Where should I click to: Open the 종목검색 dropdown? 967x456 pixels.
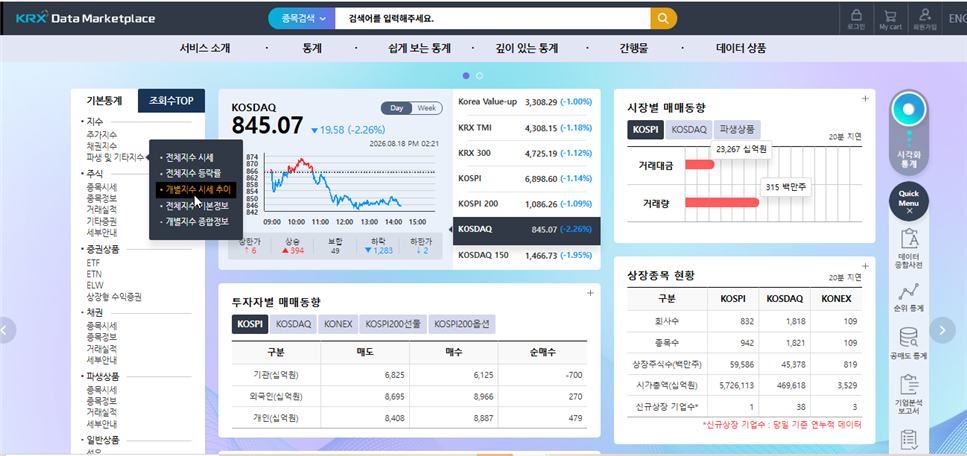pos(302,19)
